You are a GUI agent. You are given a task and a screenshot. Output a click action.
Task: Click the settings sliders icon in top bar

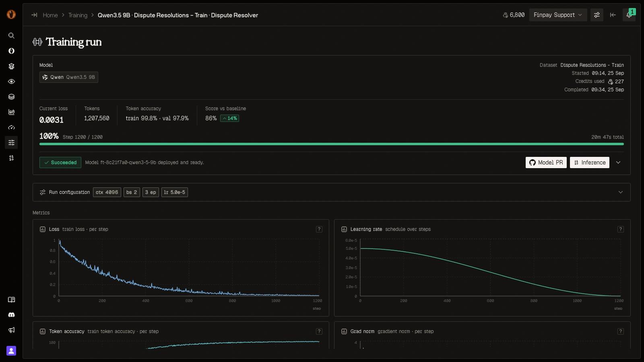pyautogui.click(x=597, y=15)
